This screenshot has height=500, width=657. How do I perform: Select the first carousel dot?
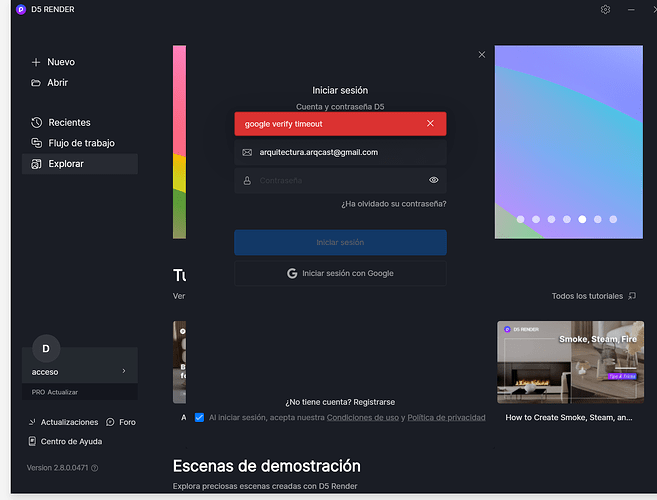point(520,219)
